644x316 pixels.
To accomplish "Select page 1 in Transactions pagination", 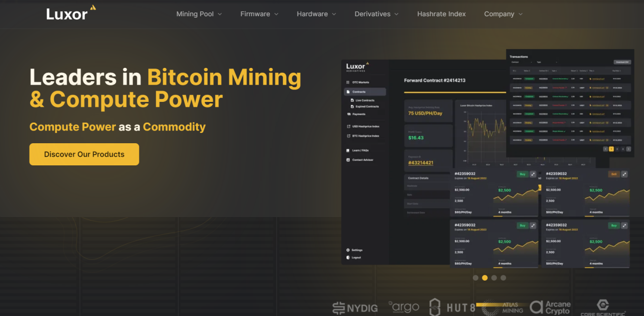I will pos(611,149).
